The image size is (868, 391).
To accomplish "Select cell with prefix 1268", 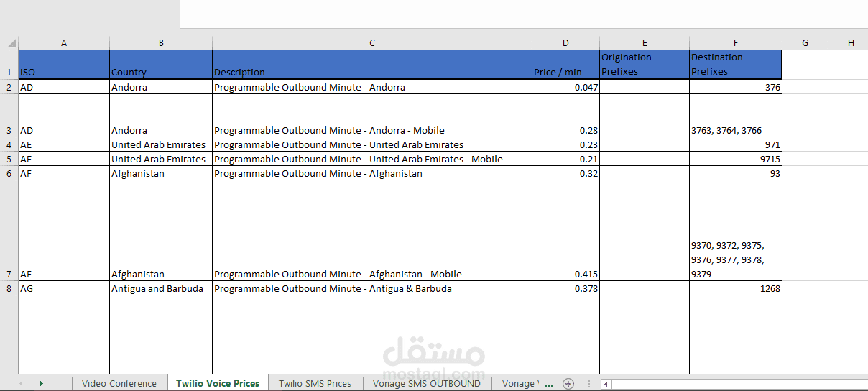I will click(736, 288).
